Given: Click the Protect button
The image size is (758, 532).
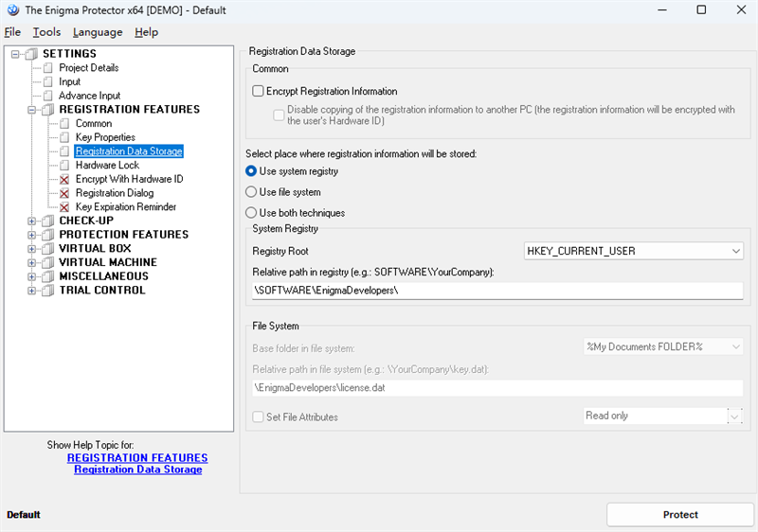Looking at the screenshot, I should pos(680,515).
